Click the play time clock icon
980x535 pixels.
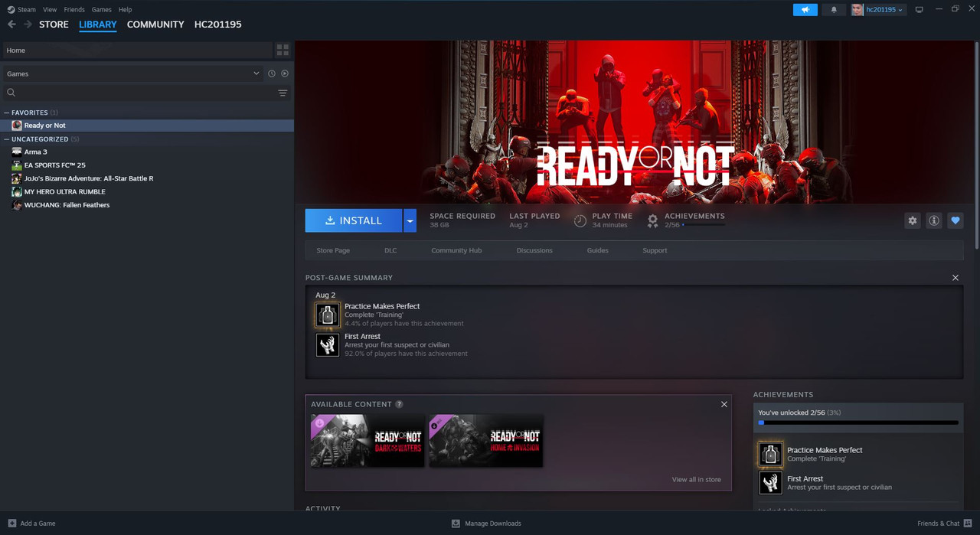pos(580,220)
